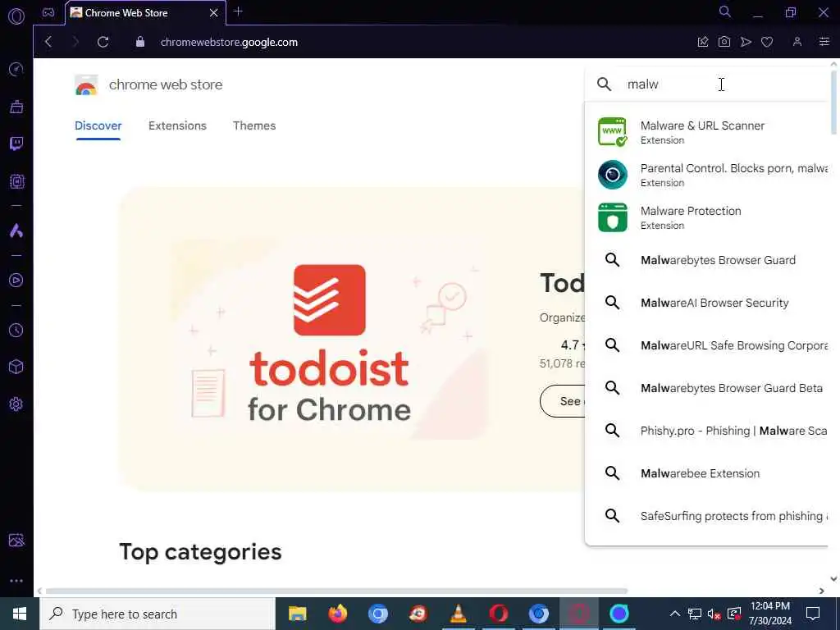Open Twitch panel in sidebar
Image resolution: width=840 pixels, height=630 pixels.
click(x=16, y=144)
